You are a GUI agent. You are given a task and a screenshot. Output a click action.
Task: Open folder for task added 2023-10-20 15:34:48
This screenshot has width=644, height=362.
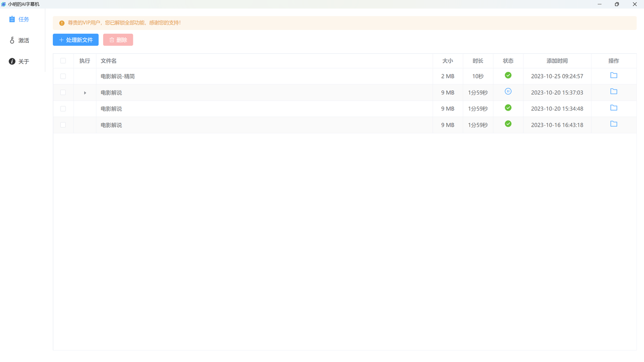[x=614, y=108]
